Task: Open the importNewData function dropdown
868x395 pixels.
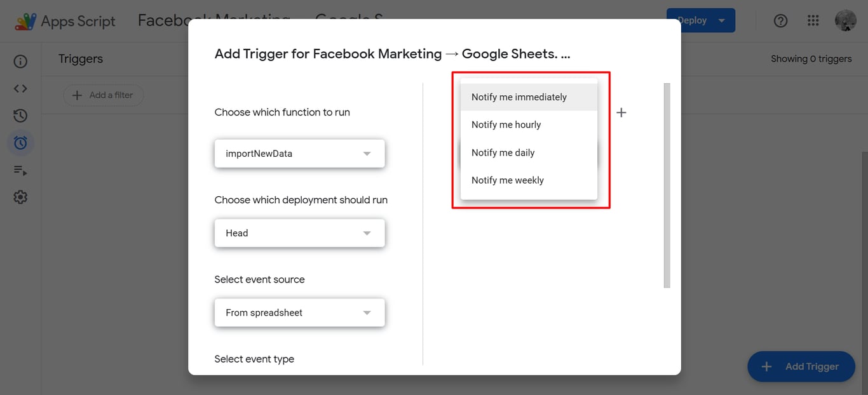Action: click(x=300, y=154)
